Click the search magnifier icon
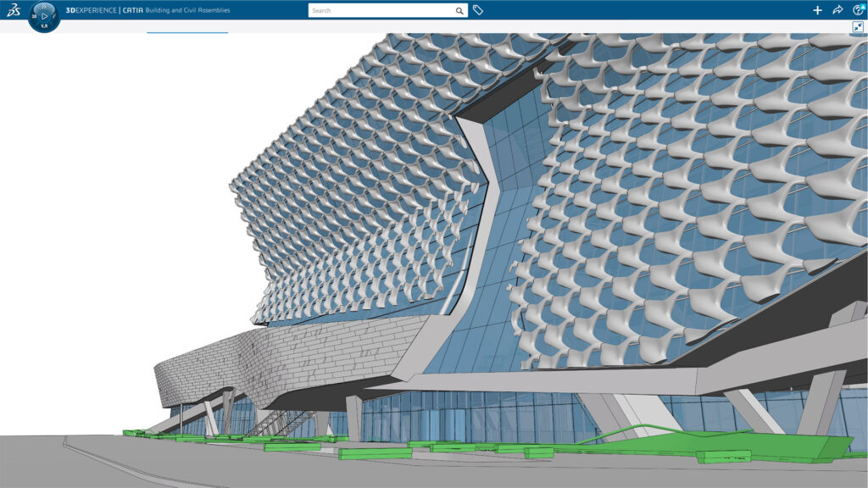This screenshot has width=868, height=488. 459,10
